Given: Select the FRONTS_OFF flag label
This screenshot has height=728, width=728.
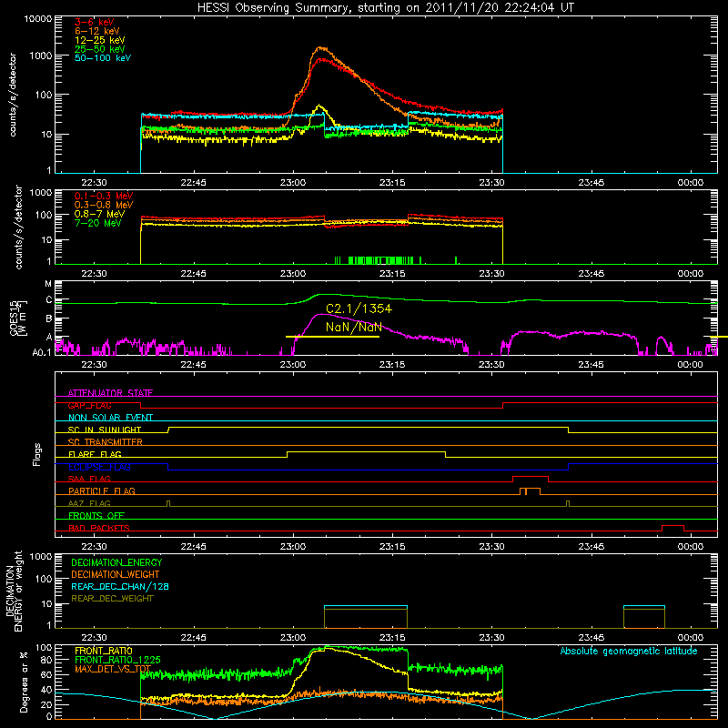Looking at the screenshot, I should 96,516.
